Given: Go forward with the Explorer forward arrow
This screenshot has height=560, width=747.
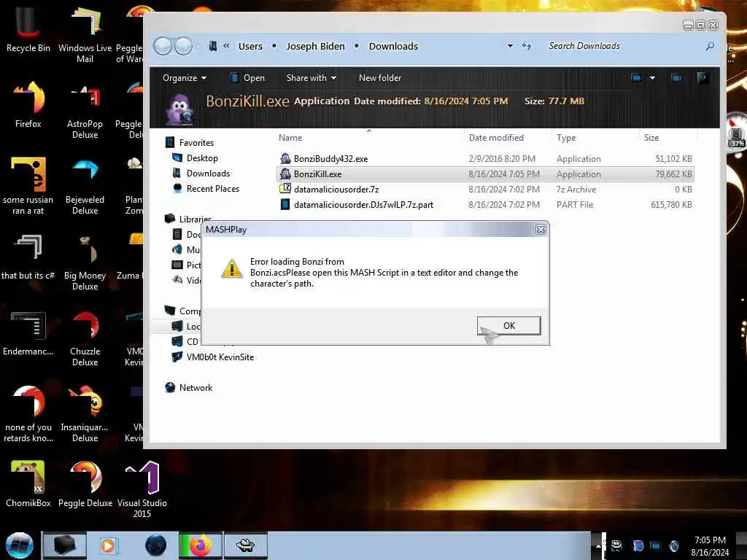Looking at the screenshot, I should point(183,46).
